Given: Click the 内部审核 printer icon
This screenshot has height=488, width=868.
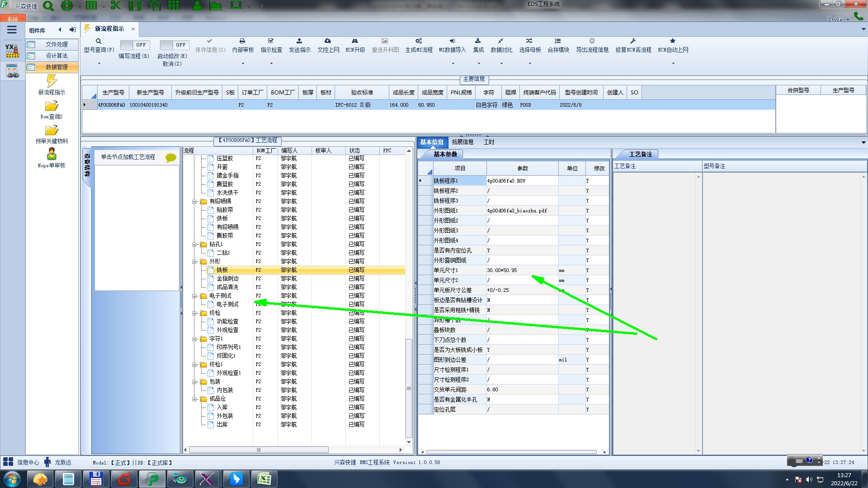Looking at the screenshot, I should tap(242, 41).
